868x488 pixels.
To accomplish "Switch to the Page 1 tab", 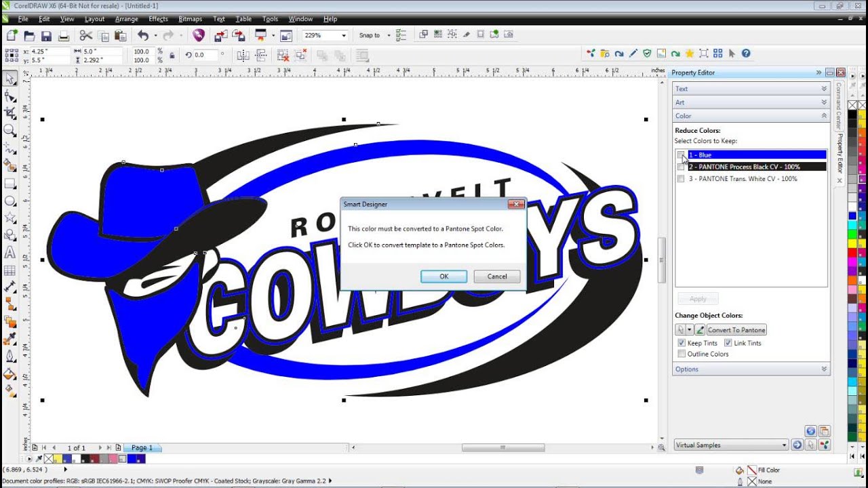I will (142, 448).
